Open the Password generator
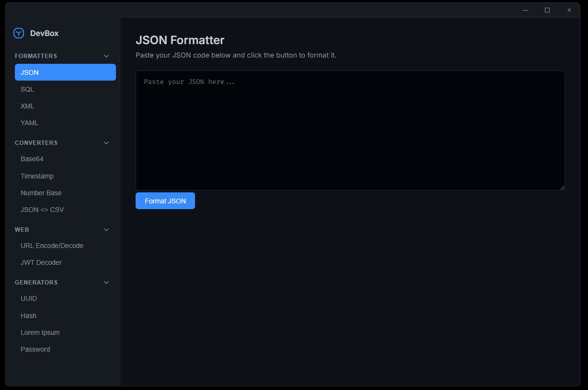Image resolution: width=588 pixels, height=390 pixels. [35, 349]
